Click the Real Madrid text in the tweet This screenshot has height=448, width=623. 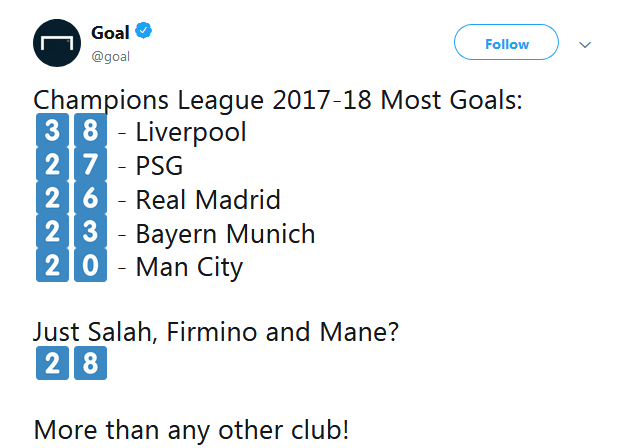[x=208, y=200]
